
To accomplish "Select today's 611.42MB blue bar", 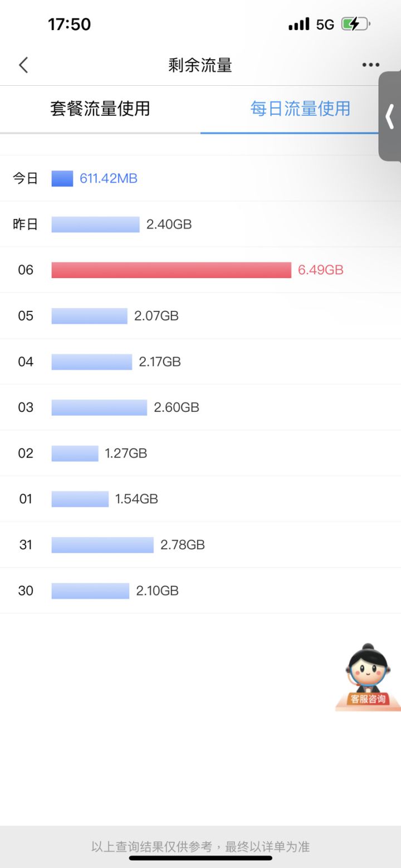I will click(x=62, y=178).
